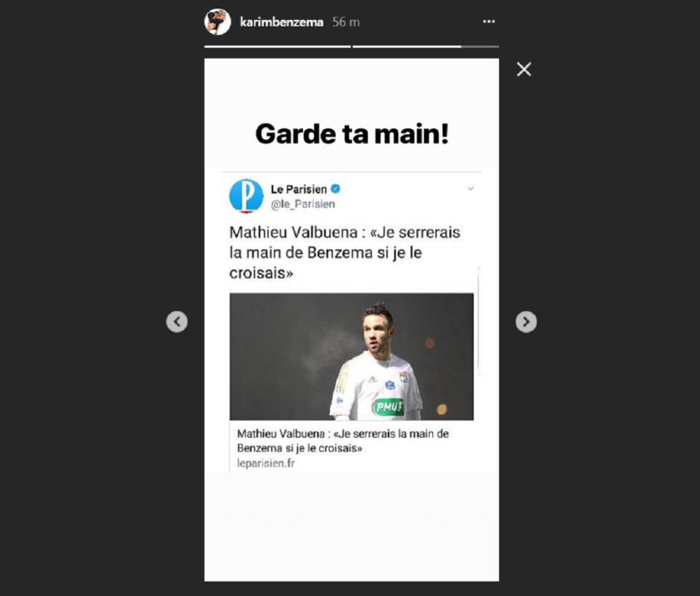Image resolution: width=700 pixels, height=596 pixels.
Task: Open karimbenzema profile picture avatar
Action: click(x=217, y=22)
